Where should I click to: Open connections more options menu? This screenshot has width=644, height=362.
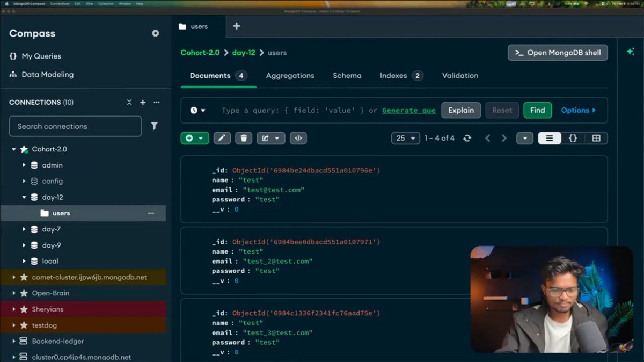(x=156, y=102)
